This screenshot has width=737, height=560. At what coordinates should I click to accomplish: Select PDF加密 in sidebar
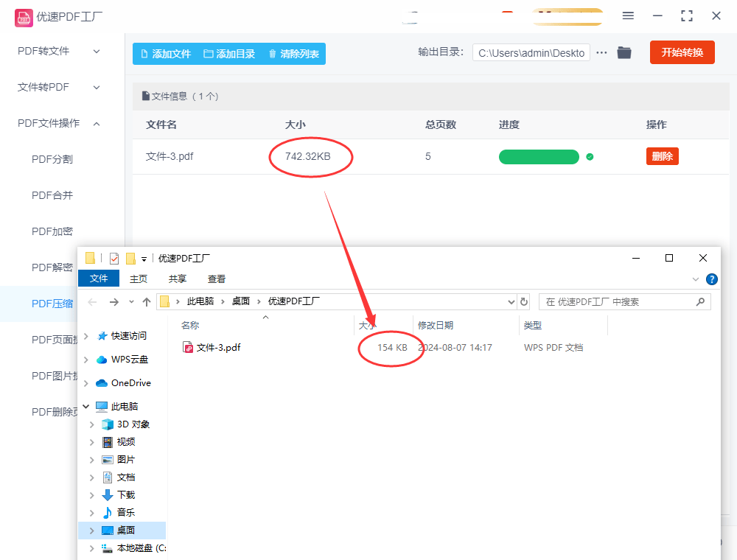click(52, 231)
